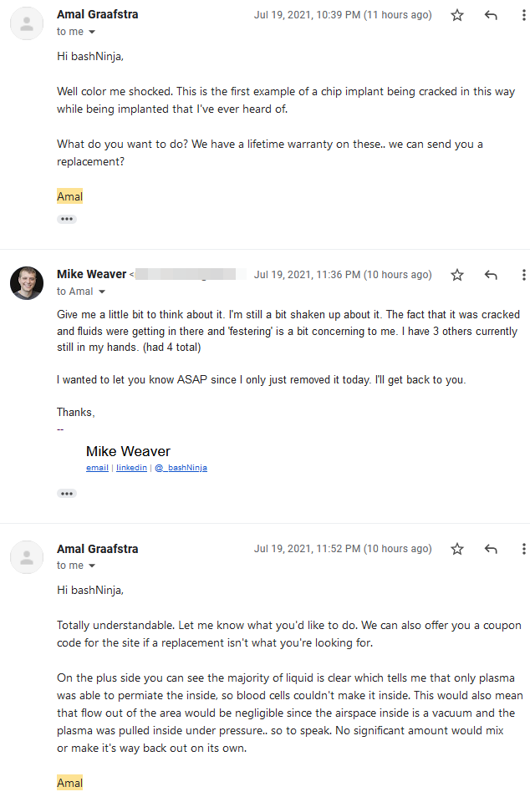The image size is (530, 812).
Task: Open the @_bashNinja signature link
Action: 181,468
